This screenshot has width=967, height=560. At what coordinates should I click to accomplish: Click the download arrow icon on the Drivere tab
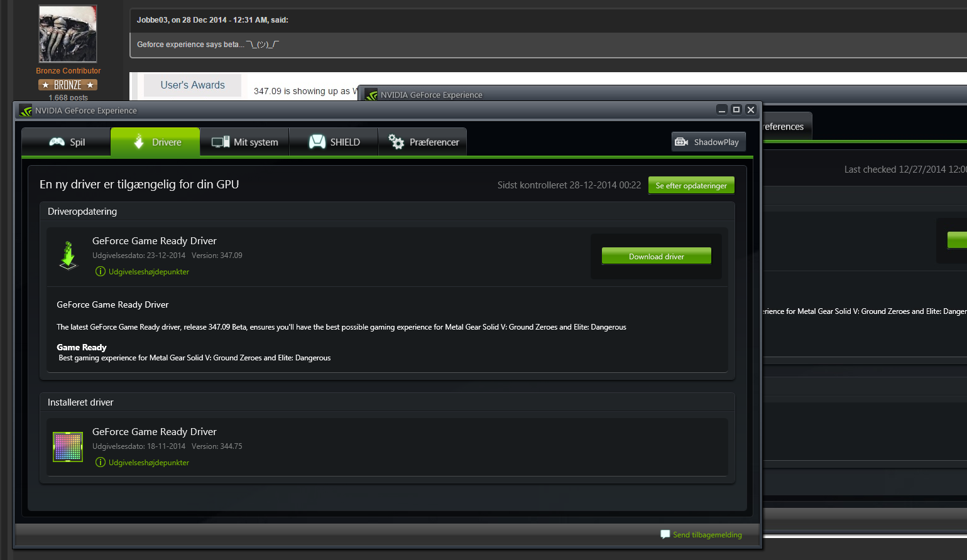(x=139, y=142)
